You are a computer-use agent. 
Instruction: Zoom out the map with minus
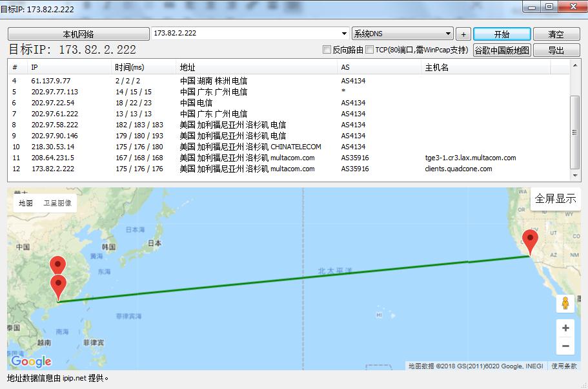coord(565,347)
